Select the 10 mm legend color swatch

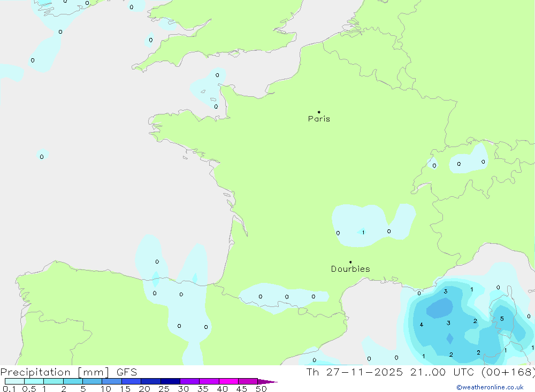point(112,381)
